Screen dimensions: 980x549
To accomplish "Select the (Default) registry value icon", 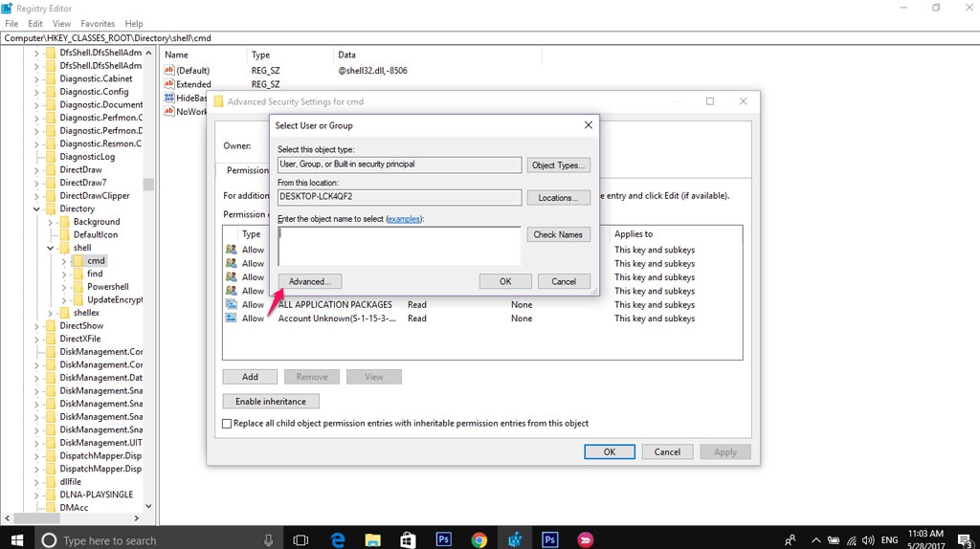I will [168, 71].
